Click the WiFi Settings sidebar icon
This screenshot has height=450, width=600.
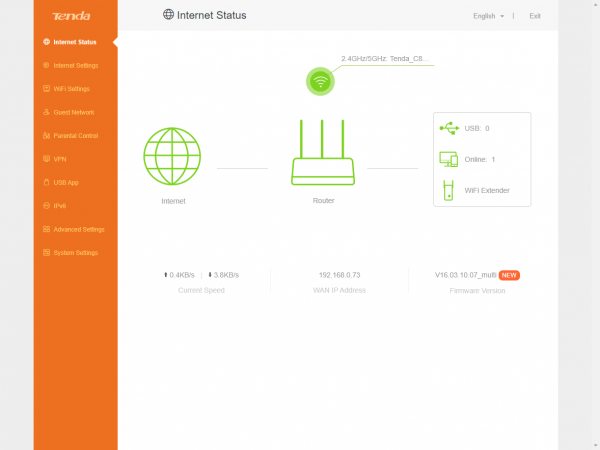point(46,88)
